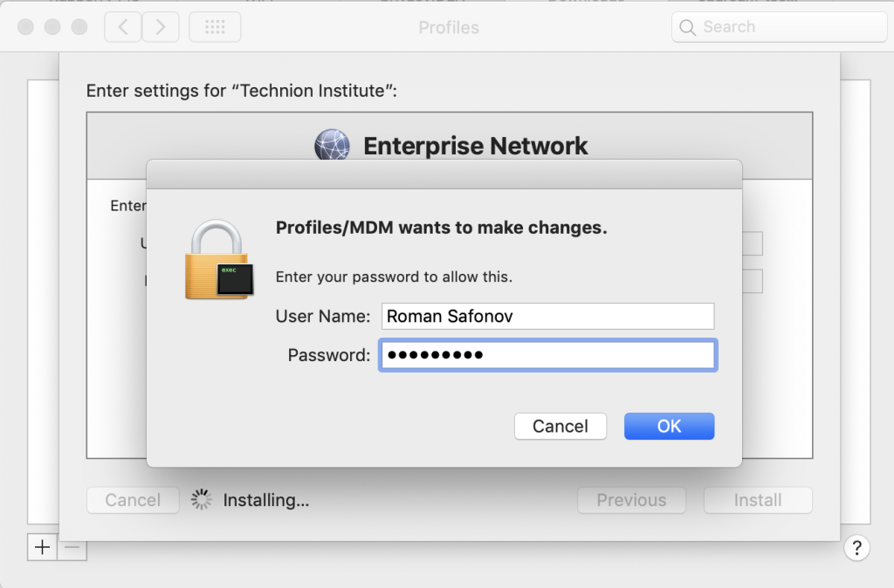894x588 pixels.
Task: Focus the User Name field
Action: 548,316
